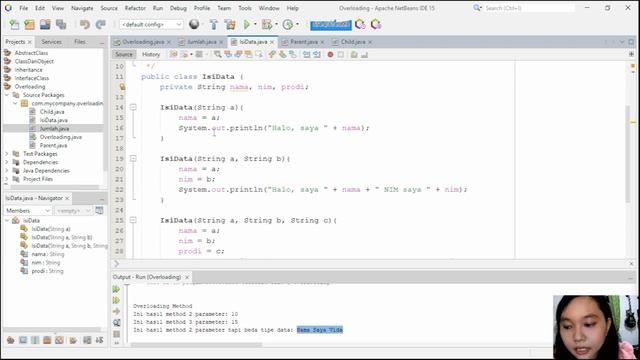Click the Redo arrow icon
Image resolution: width=640 pixels, height=360 pixels.
[100, 24]
